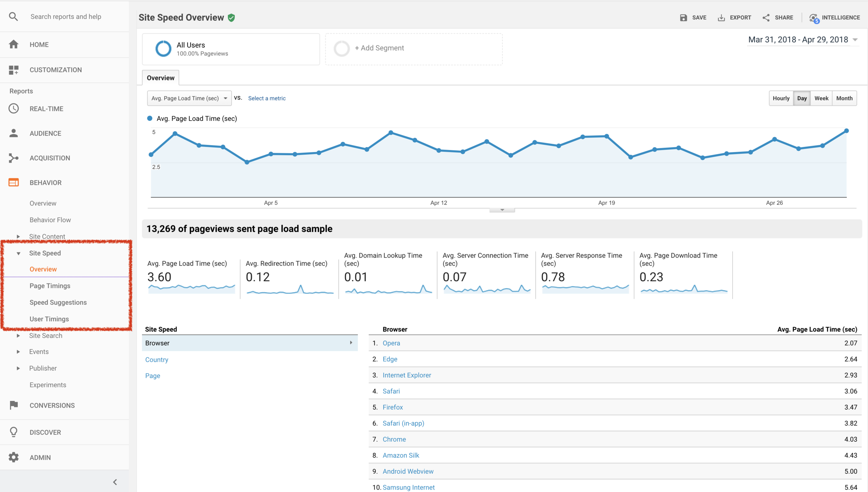Open the Home icon in the sidebar
The image size is (868, 492).
[14, 44]
